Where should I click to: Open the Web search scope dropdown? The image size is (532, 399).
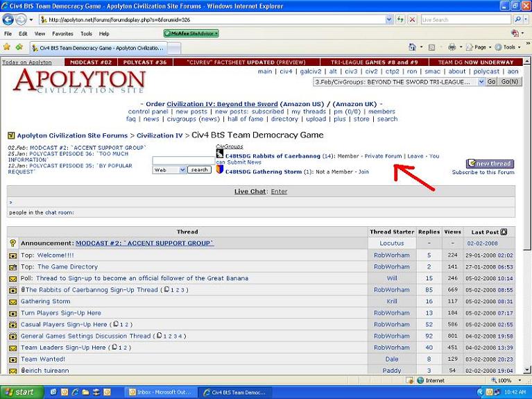coord(182,170)
